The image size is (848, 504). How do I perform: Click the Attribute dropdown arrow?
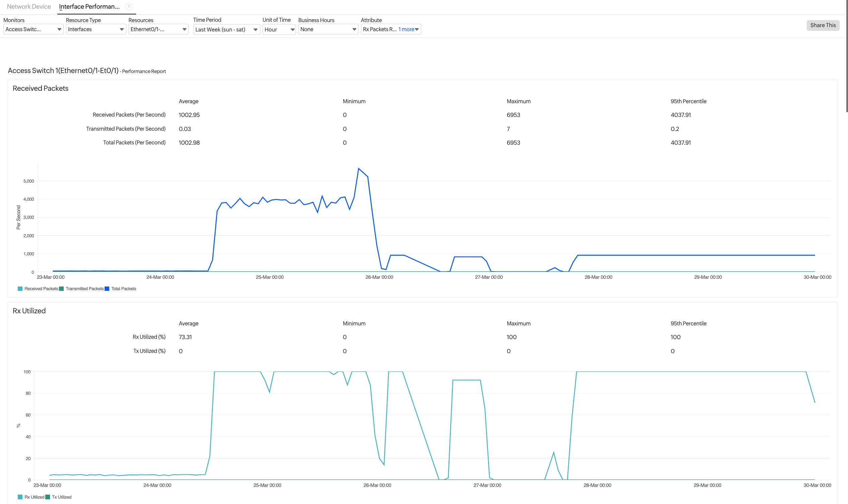tap(417, 29)
